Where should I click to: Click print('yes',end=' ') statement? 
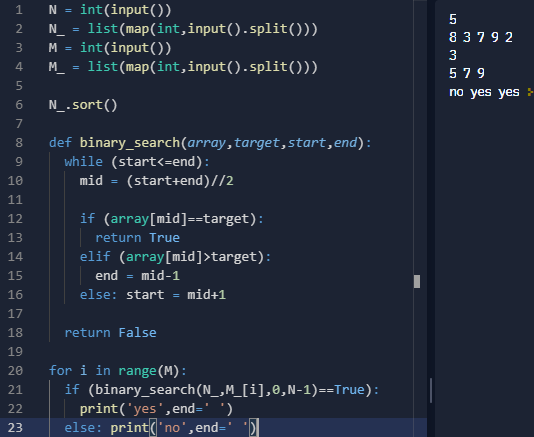pos(156,409)
